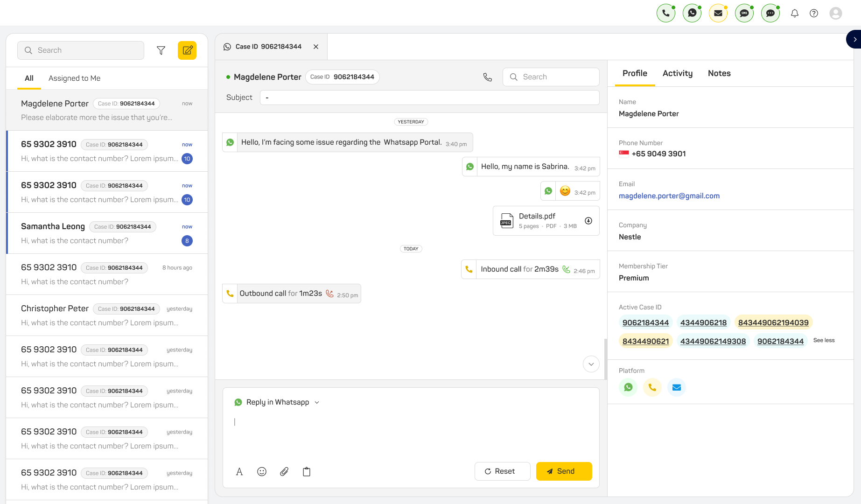
Task: Click the Subject input field
Action: pos(429,98)
